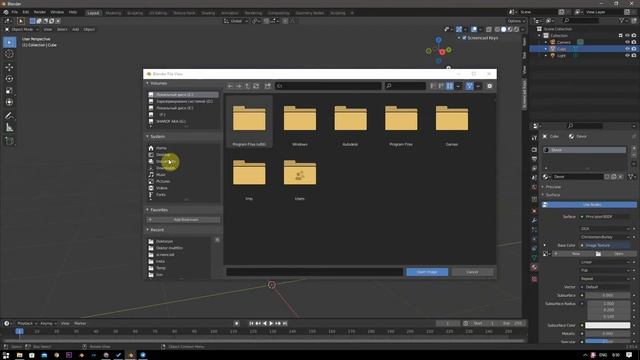Open the Surface shader Principled BSDF dropdown
This screenshot has height=360, width=640.
coord(605,217)
